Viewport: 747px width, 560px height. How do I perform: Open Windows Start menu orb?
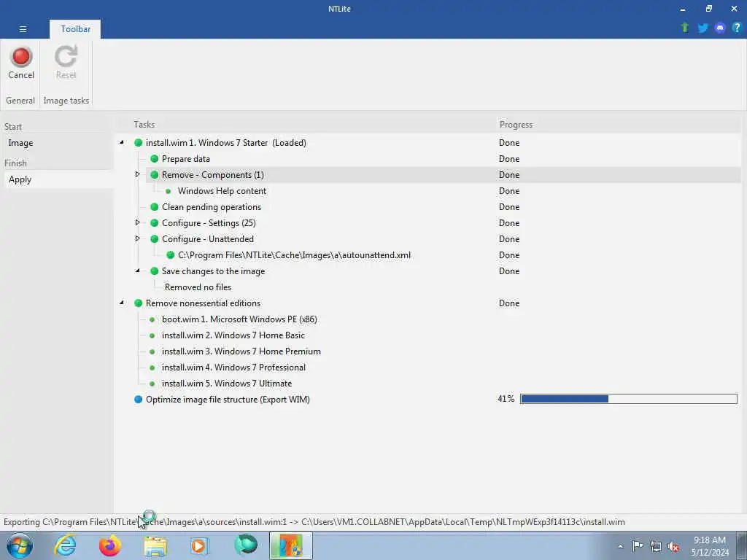tap(20, 545)
